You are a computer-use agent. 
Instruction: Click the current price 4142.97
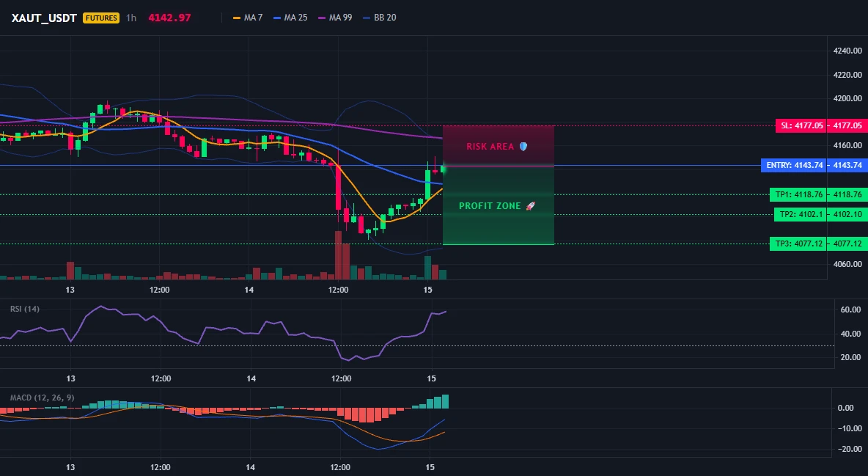169,18
